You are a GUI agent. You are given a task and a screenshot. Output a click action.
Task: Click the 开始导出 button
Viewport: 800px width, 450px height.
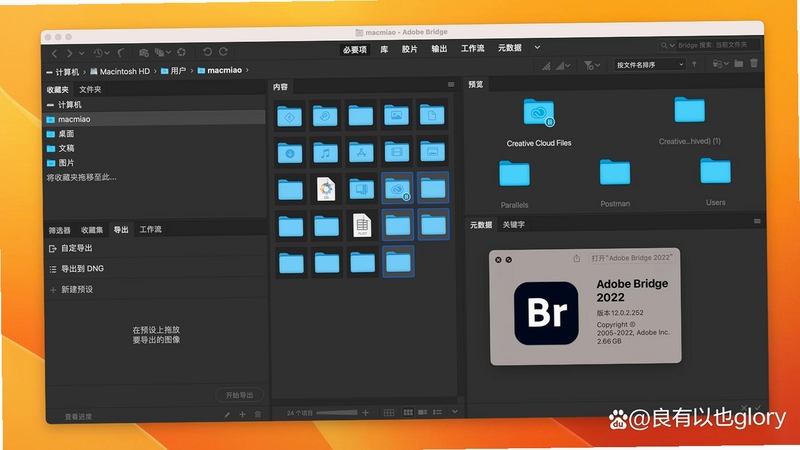click(239, 395)
